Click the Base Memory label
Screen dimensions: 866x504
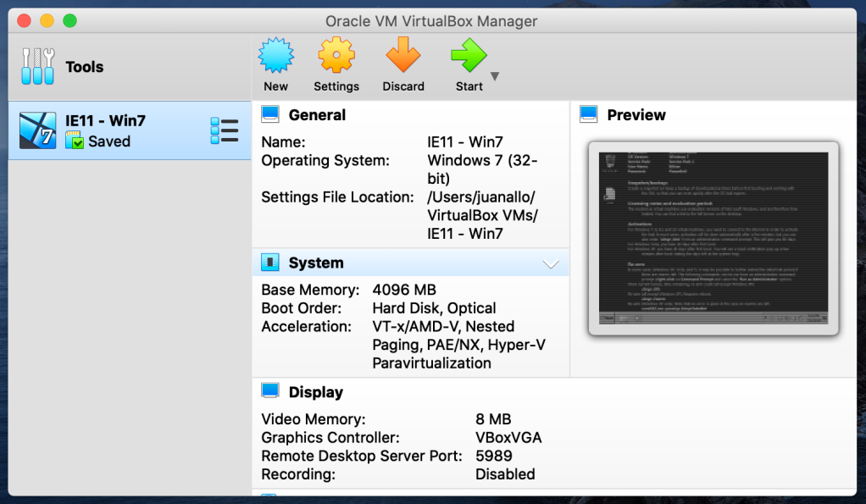(310, 290)
